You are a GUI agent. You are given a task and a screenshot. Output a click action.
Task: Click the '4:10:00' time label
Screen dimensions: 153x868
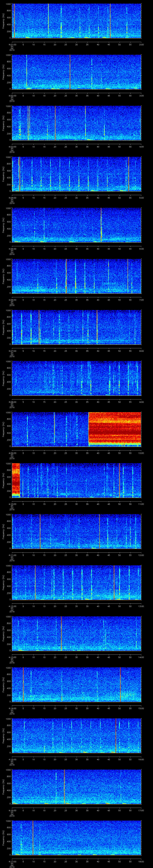point(12,504)
